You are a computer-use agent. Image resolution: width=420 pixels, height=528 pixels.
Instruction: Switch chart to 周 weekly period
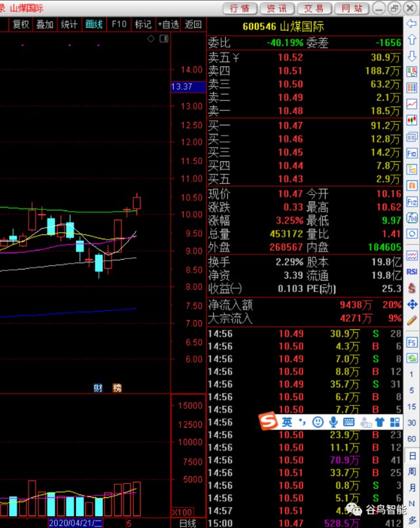[411, 472]
